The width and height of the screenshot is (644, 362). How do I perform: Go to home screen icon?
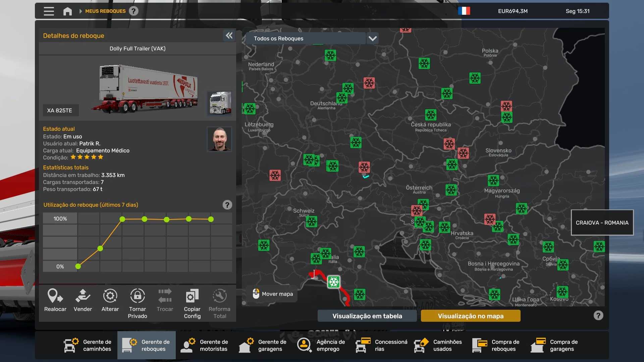pyautogui.click(x=67, y=11)
